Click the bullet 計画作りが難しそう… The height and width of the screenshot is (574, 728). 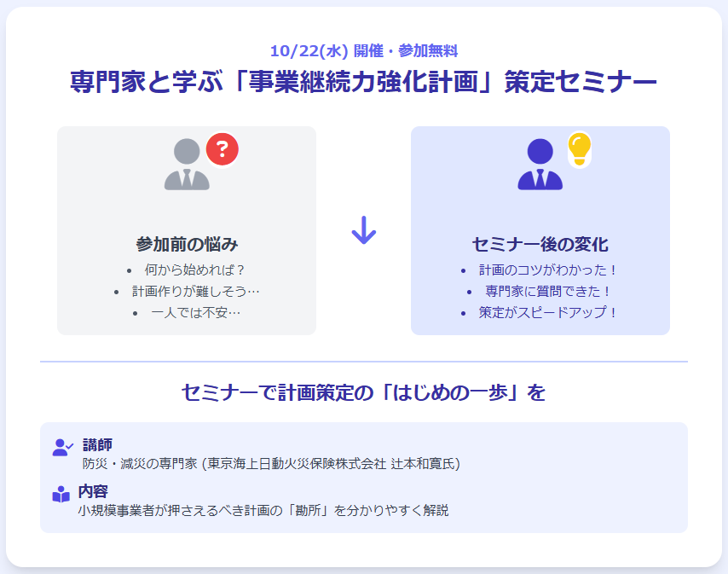195,291
